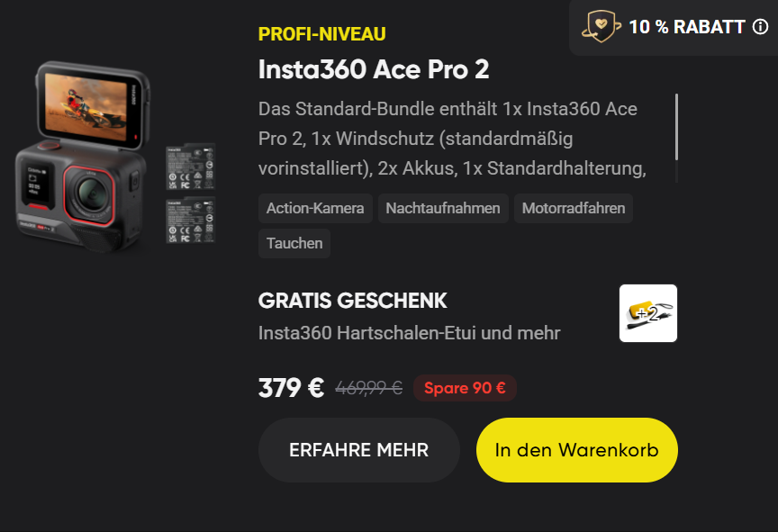Select the Nachtaufnahmen tag

443,208
